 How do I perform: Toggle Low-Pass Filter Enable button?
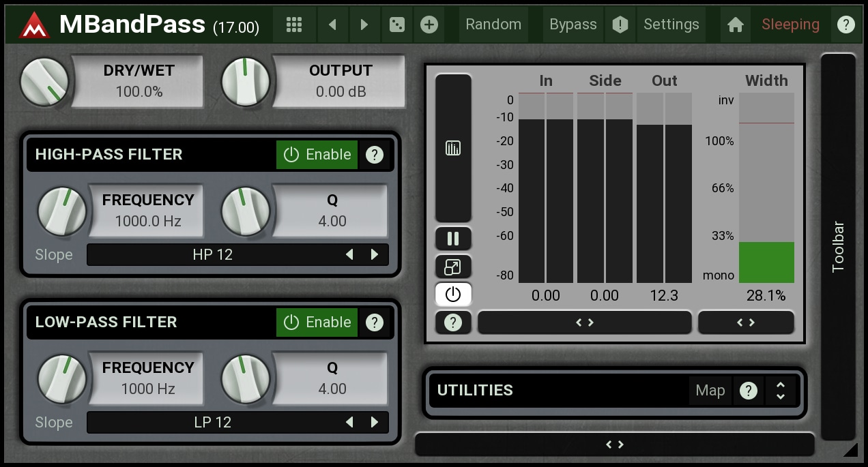tap(317, 322)
